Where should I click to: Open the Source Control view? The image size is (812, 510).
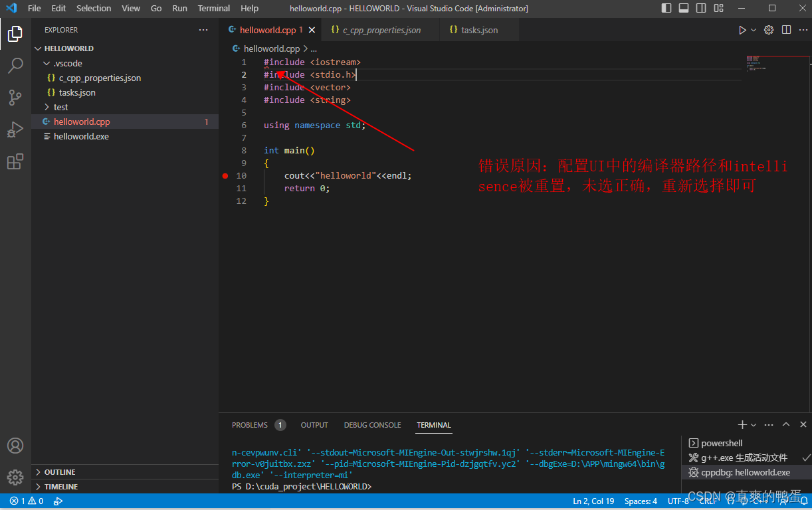point(15,98)
